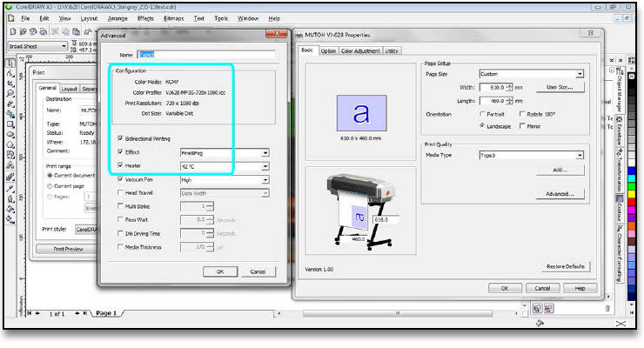Click the Length value stepper

pos(509,101)
